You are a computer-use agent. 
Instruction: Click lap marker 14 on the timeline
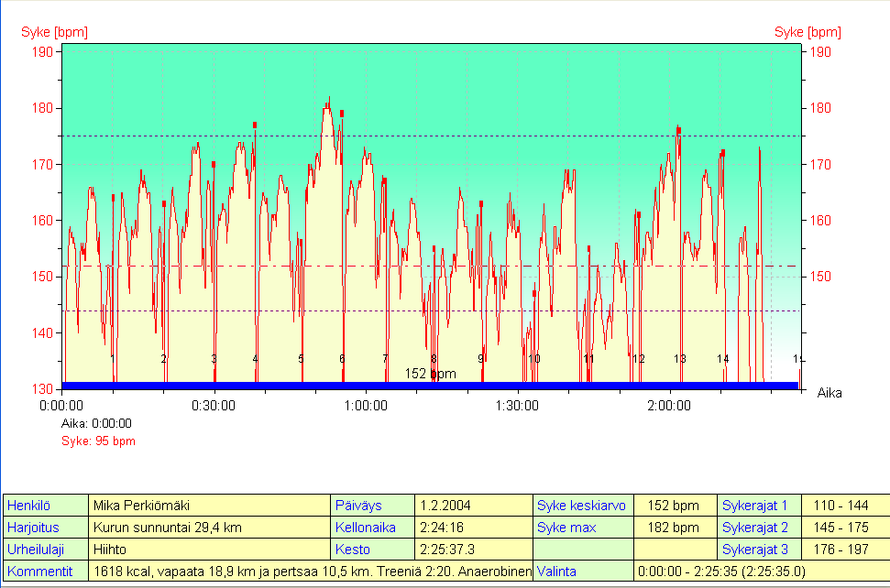pos(723,359)
